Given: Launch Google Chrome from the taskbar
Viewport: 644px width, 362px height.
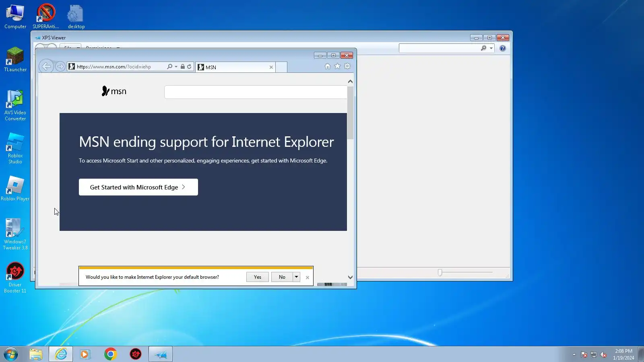Looking at the screenshot, I should (x=110, y=354).
